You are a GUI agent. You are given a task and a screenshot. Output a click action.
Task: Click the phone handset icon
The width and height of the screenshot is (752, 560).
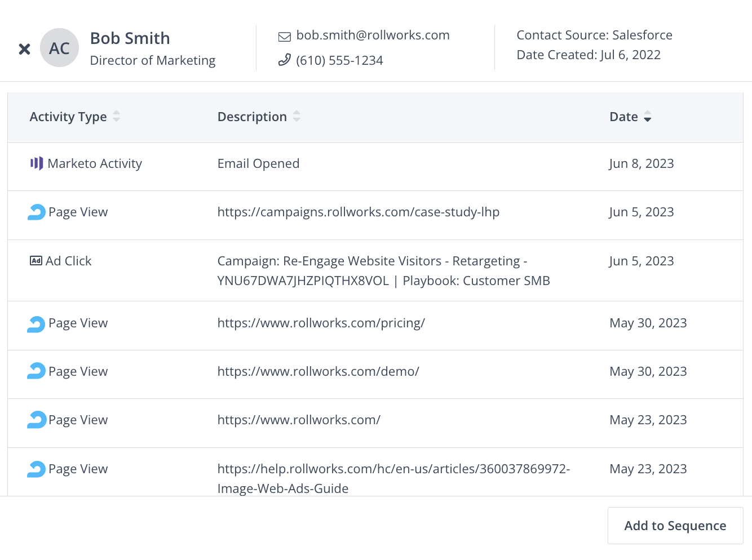(x=285, y=60)
